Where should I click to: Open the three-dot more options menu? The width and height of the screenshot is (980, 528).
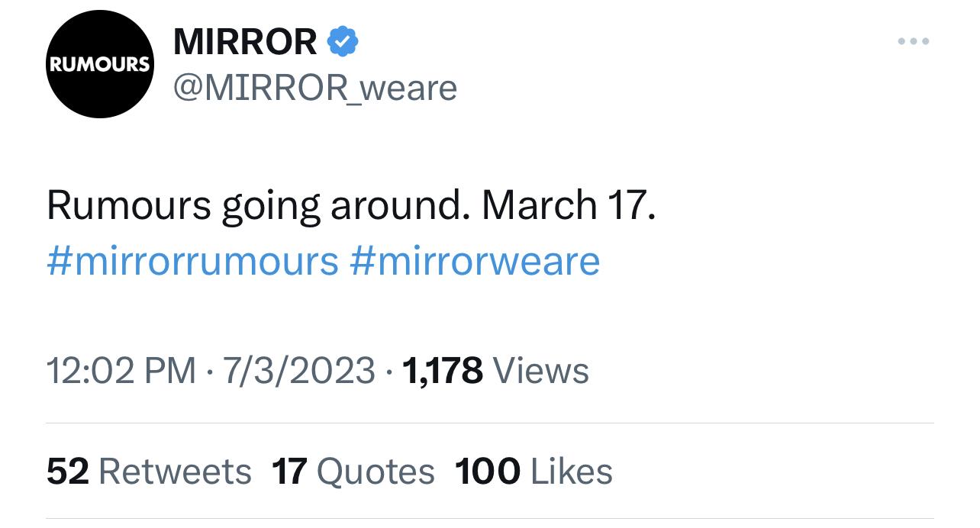(x=913, y=41)
